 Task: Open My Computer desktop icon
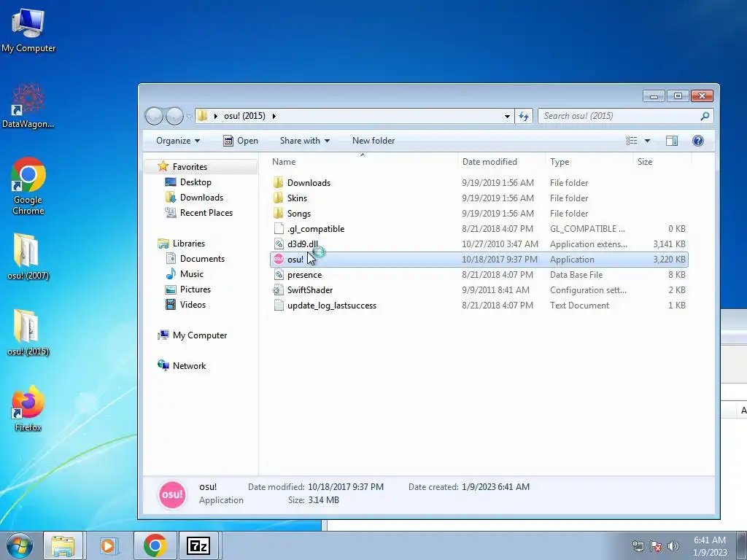28,31
